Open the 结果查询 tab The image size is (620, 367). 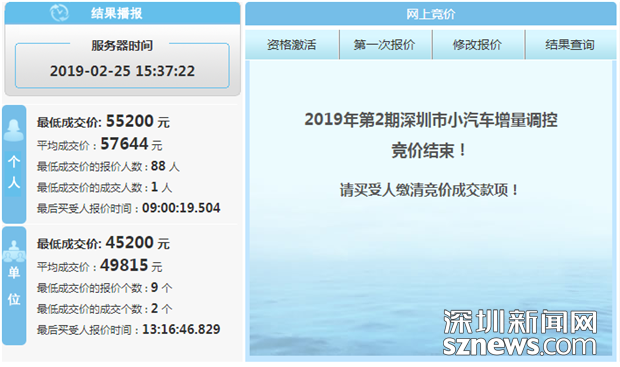pos(570,45)
